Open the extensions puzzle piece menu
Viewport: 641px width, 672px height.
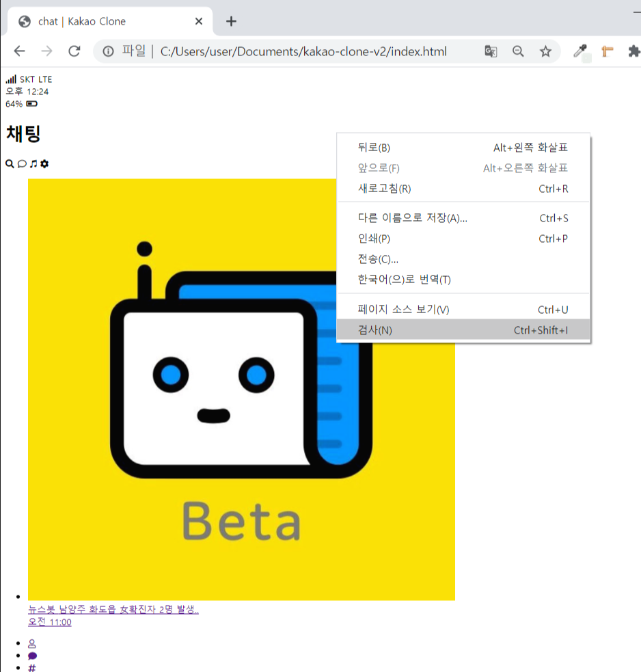click(x=633, y=51)
